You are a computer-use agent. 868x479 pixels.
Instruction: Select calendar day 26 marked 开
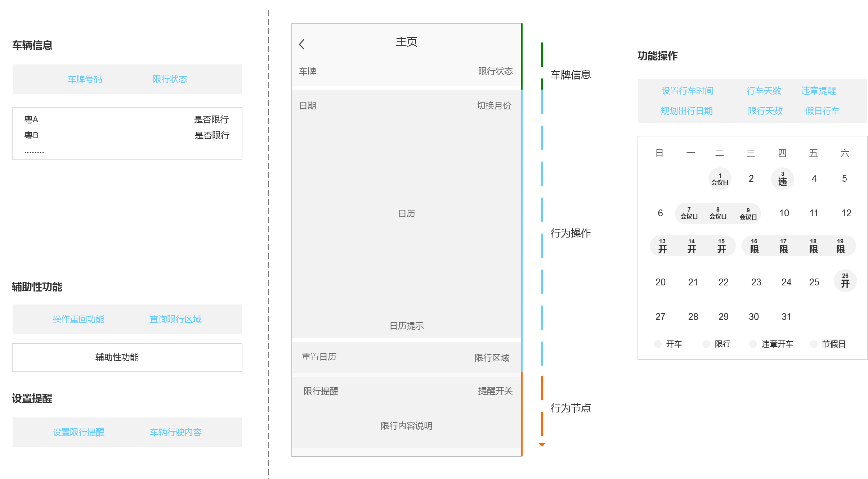[x=845, y=281]
